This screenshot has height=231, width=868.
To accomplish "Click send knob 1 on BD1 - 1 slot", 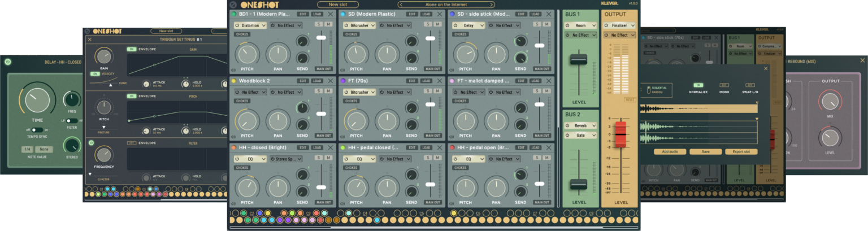I will (301, 41).
